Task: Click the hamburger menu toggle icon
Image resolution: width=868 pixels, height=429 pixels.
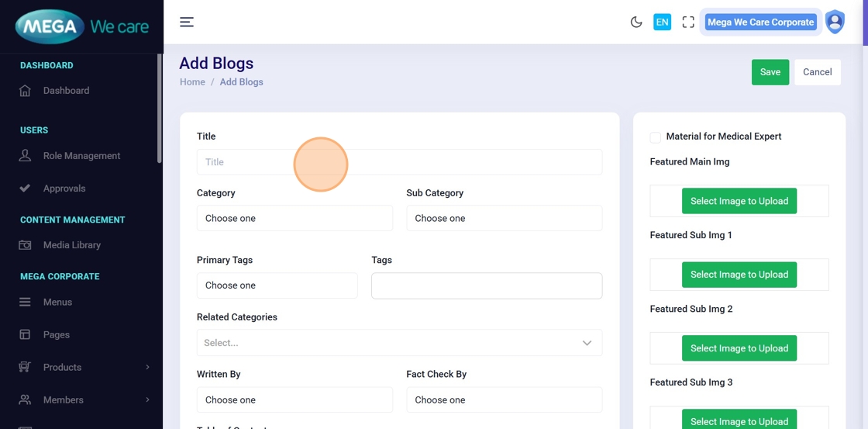Action: (187, 22)
